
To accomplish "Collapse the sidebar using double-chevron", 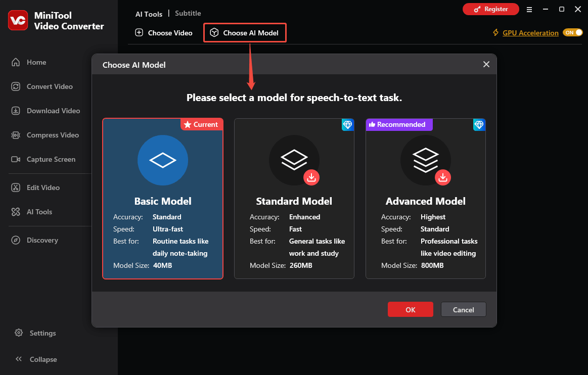I will coord(19,359).
